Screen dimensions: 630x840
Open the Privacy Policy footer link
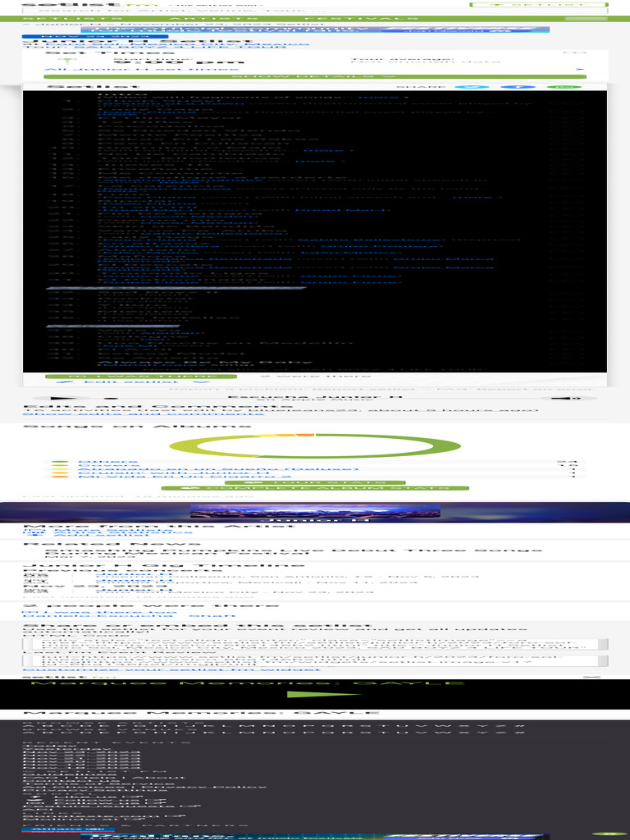coord(206,787)
